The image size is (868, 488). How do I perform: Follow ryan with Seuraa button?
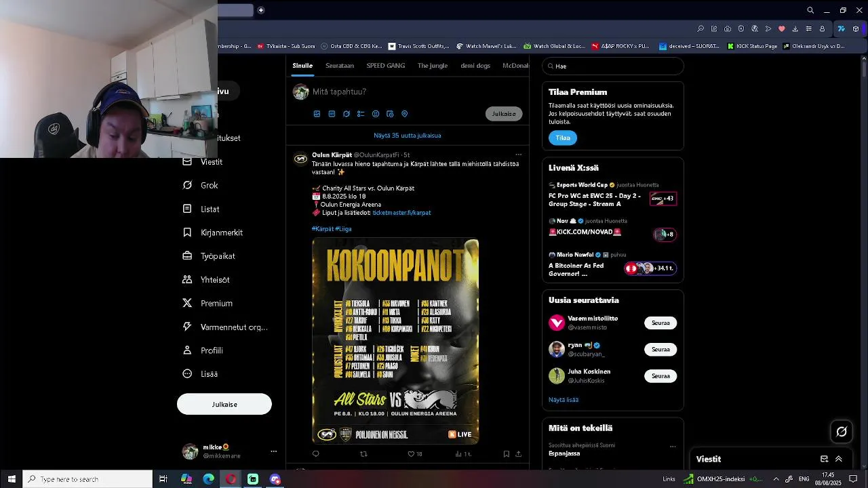(660, 350)
